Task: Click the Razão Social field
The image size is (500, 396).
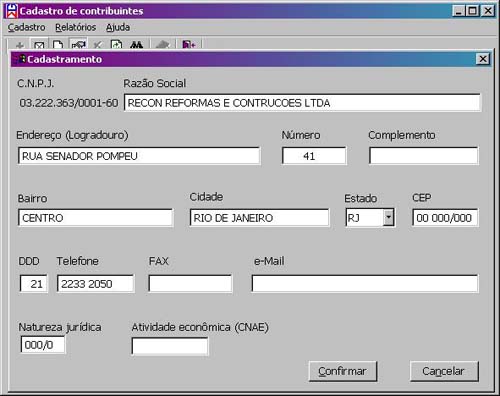Action: point(302,103)
